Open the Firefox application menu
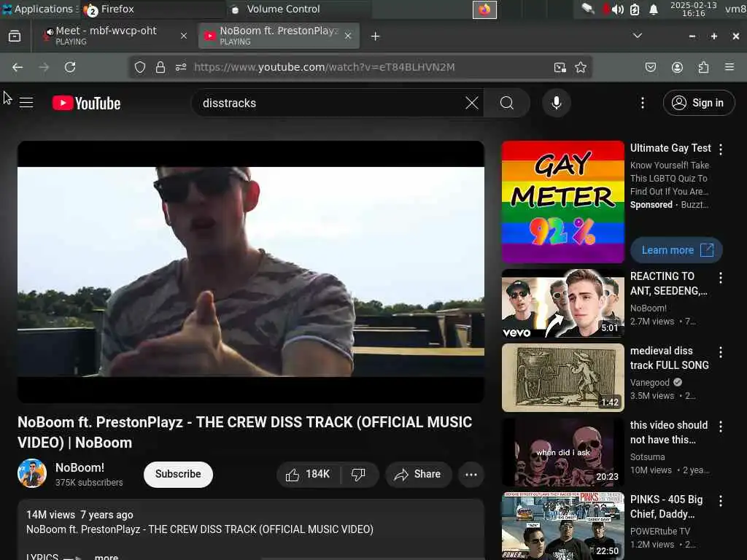Image resolution: width=747 pixels, height=560 pixels. pos(729,67)
